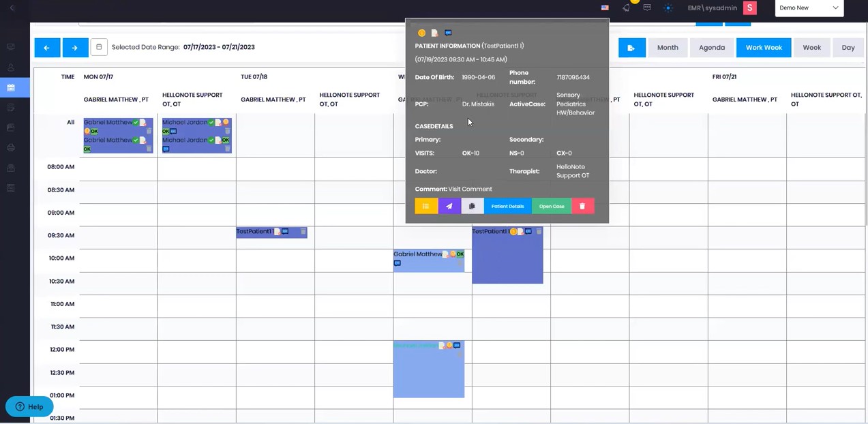The image size is (868, 424).
Task: Use the copy appointment icon
Action: pos(472,206)
